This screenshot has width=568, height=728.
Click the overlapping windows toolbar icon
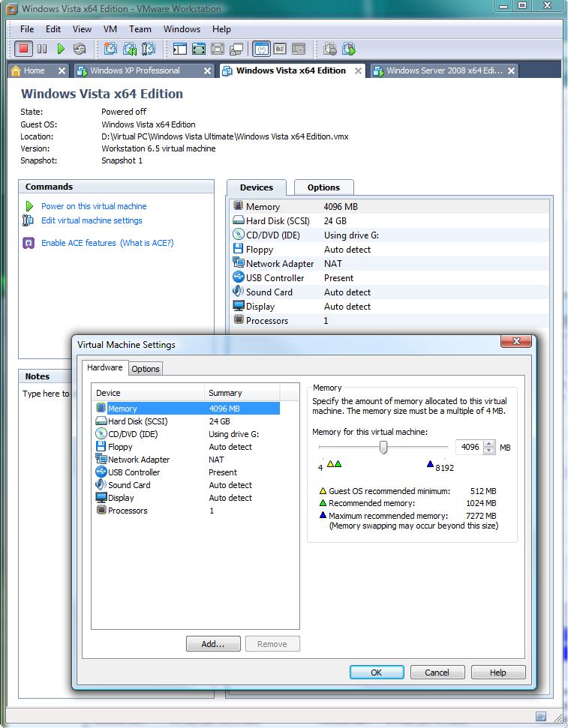pyautogui.click(x=236, y=49)
